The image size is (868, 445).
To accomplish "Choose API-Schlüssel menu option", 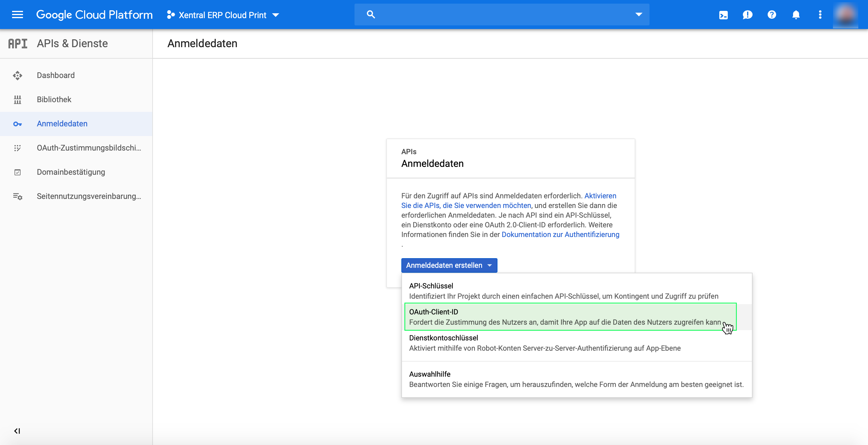I will (563, 291).
